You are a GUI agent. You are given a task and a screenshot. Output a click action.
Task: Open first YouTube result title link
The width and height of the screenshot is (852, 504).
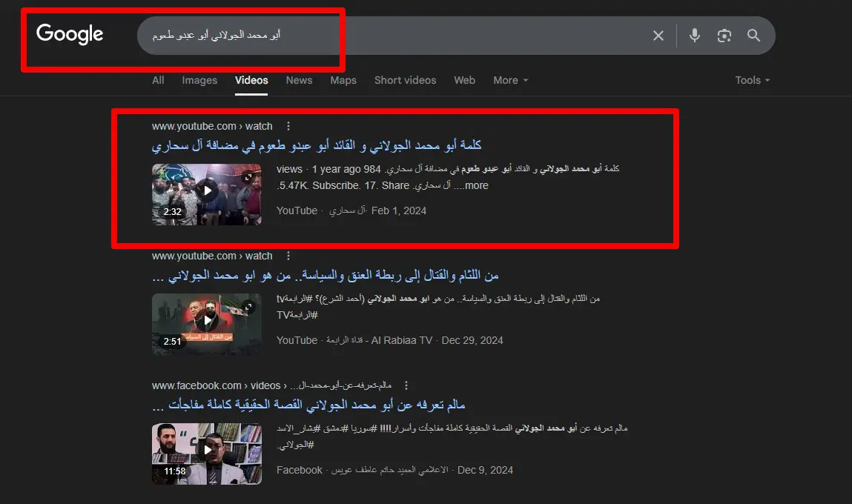pos(317,145)
